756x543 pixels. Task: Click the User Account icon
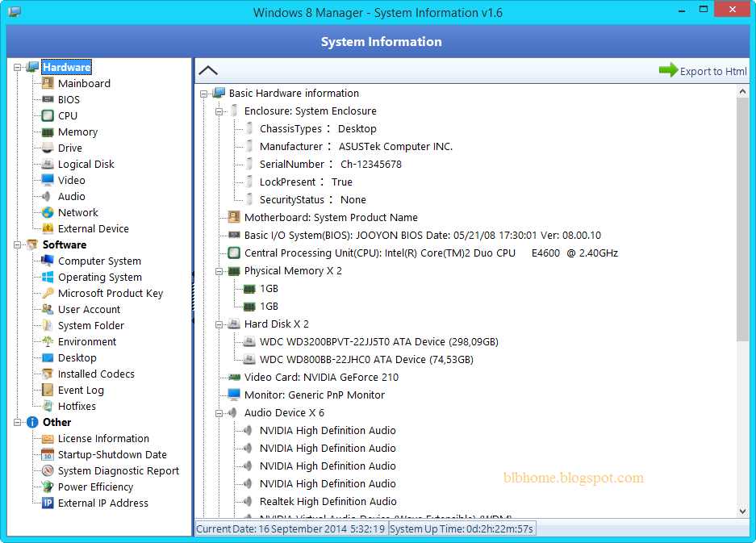48,309
